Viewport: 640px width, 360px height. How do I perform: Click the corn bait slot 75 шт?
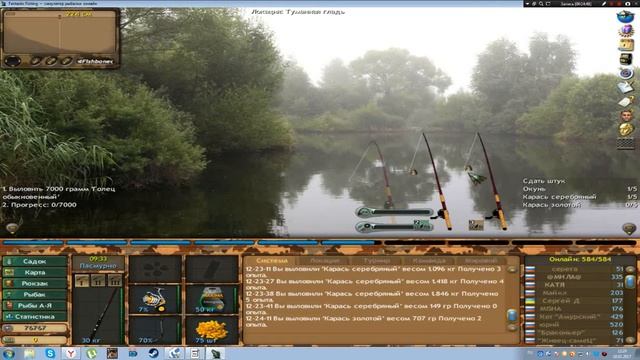212,330
